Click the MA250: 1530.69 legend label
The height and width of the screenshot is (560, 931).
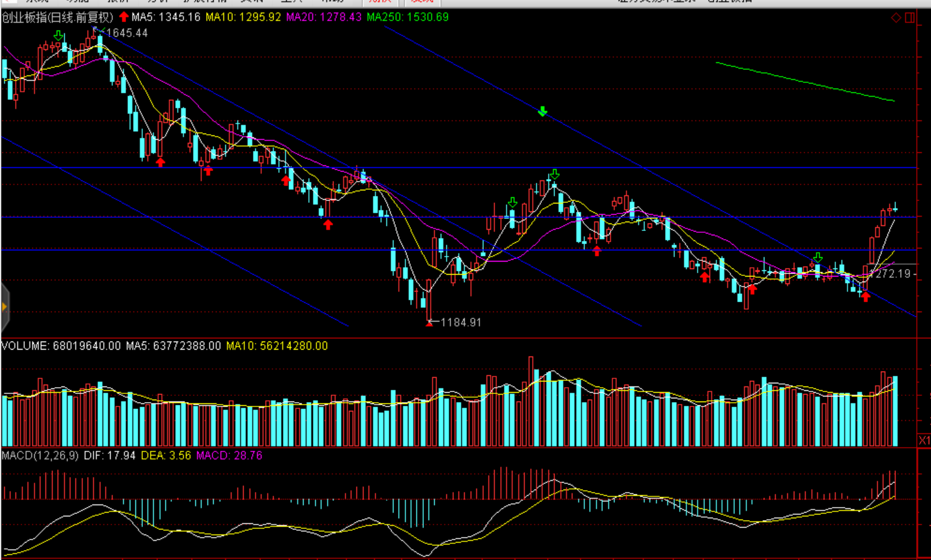click(407, 17)
